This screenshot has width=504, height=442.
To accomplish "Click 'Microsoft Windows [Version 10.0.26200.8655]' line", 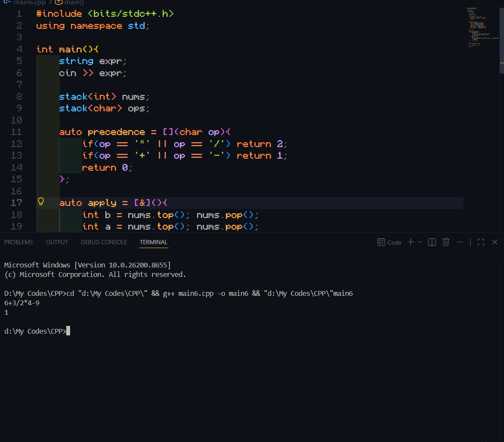I will (87, 265).
